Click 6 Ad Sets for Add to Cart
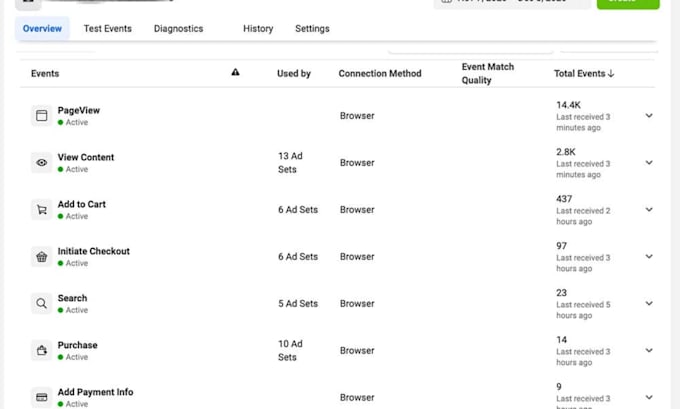 click(298, 209)
